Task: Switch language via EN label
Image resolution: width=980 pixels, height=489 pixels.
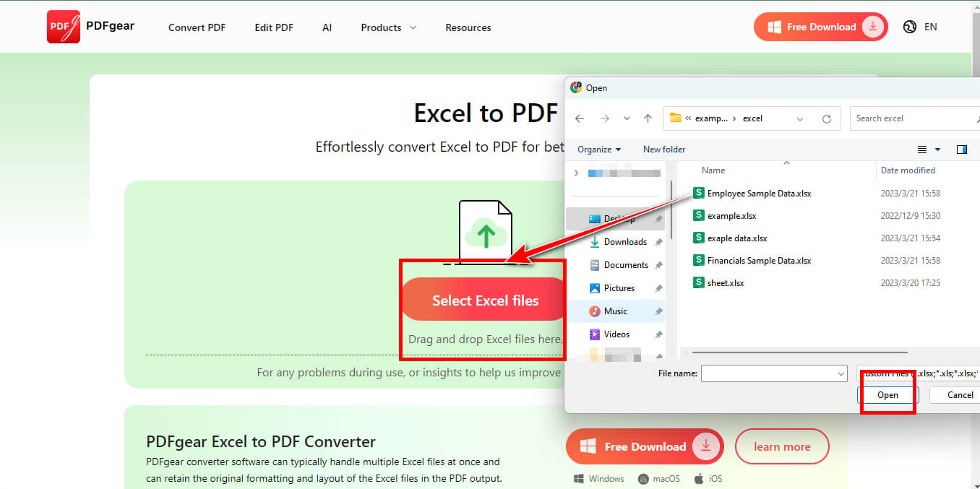Action: coord(931,27)
